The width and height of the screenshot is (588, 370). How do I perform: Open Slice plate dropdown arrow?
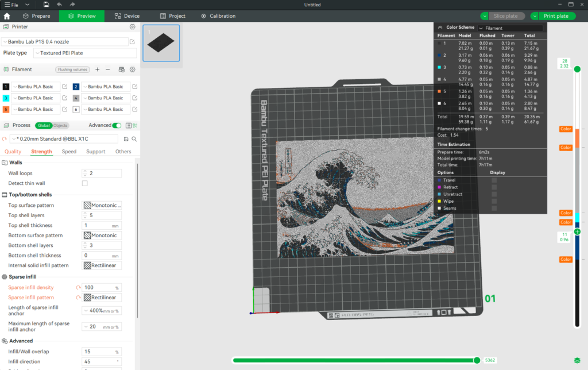pos(485,16)
